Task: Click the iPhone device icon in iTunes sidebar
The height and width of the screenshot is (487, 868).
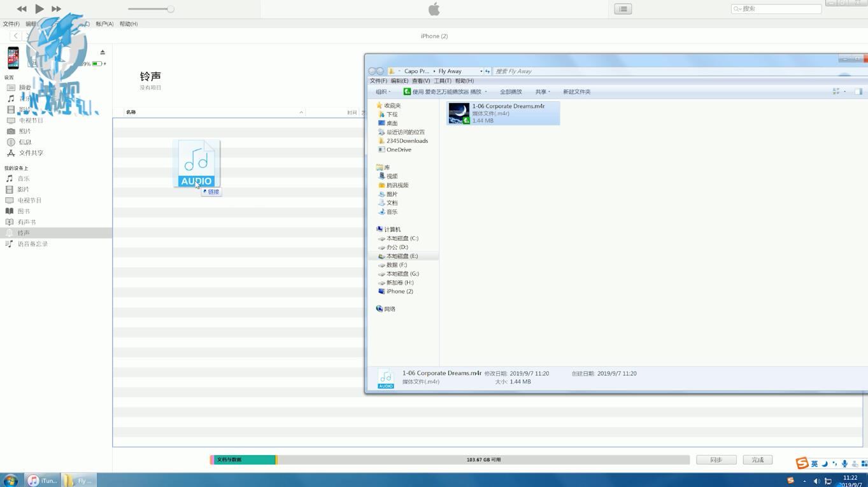Action: [x=13, y=58]
